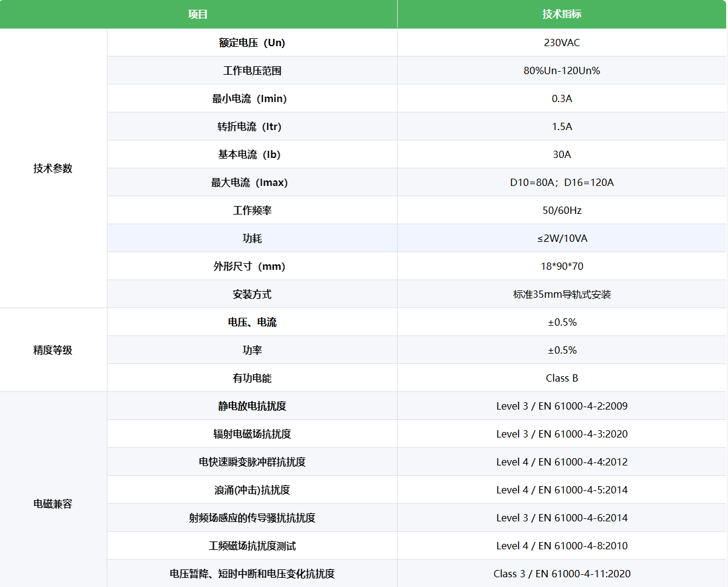Viewport: 728px width, 587px height.
Task: Select the 精度等级 category cell
Action: tap(53, 350)
